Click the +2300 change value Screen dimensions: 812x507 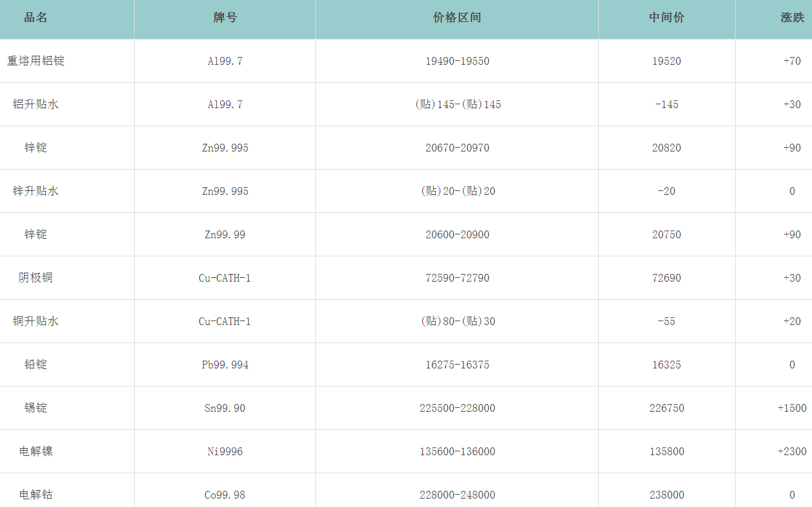(791, 451)
